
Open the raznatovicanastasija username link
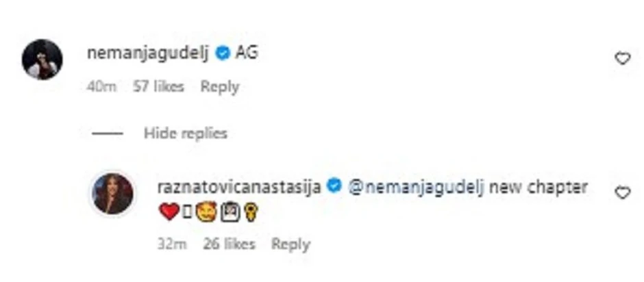(239, 187)
